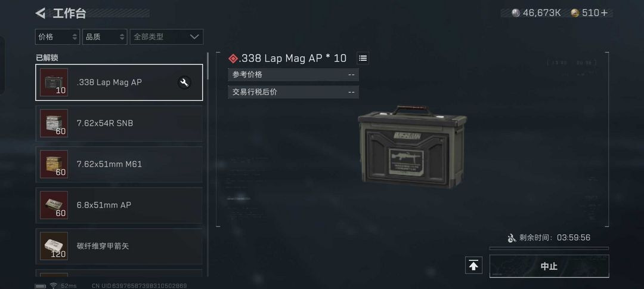The image size is (644, 289).
Task: Click the 参考价格 info row
Action: pyautogui.click(x=293, y=75)
